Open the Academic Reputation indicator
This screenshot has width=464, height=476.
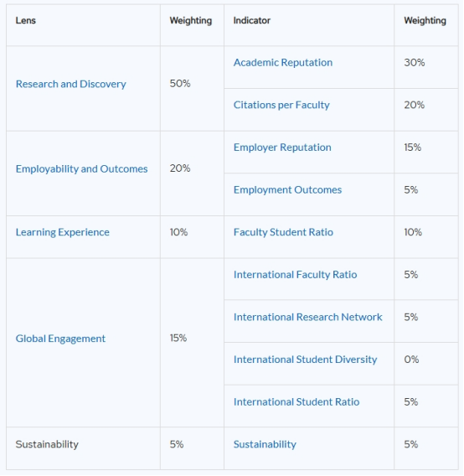coord(283,63)
